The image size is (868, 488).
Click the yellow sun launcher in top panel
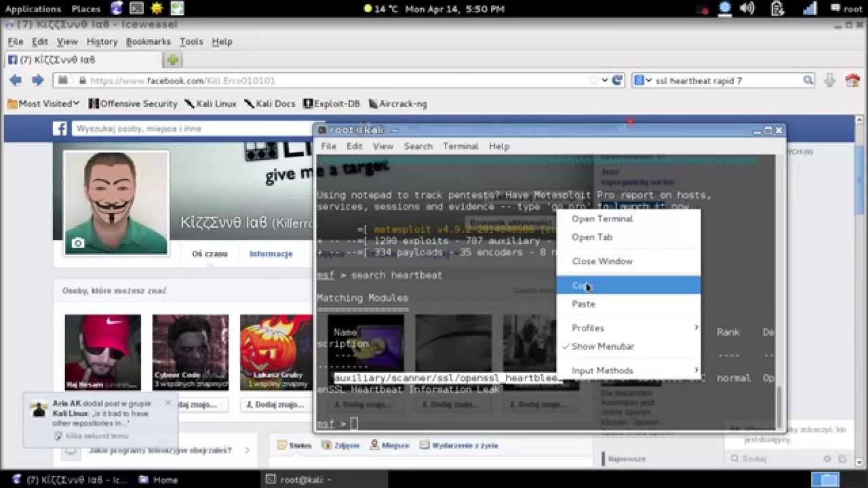click(x=157, y=9)
